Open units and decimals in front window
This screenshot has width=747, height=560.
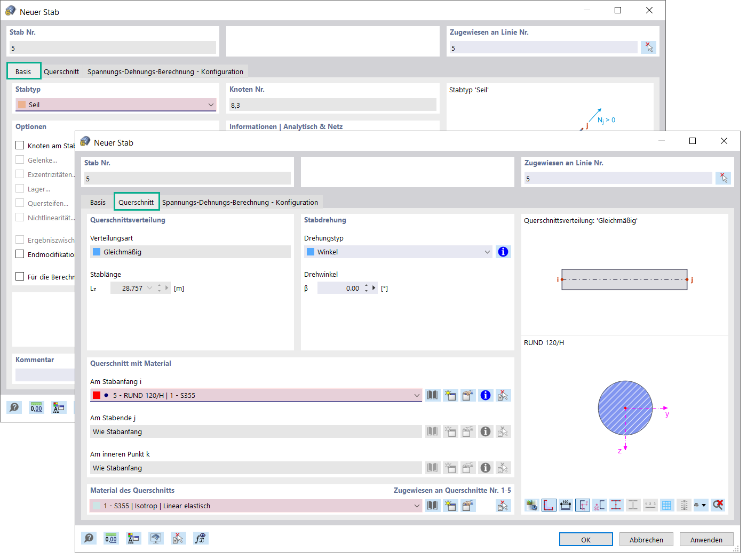point(111,539)
